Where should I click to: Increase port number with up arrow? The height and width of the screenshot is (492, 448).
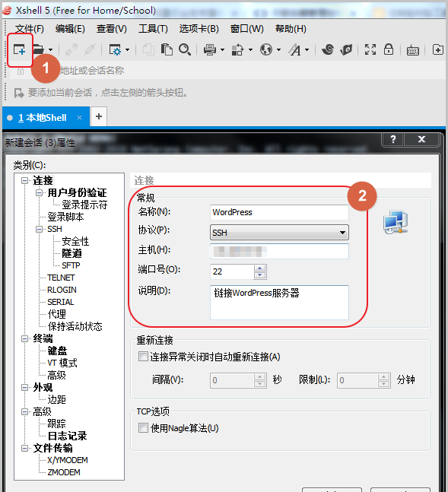pos(259,268)
